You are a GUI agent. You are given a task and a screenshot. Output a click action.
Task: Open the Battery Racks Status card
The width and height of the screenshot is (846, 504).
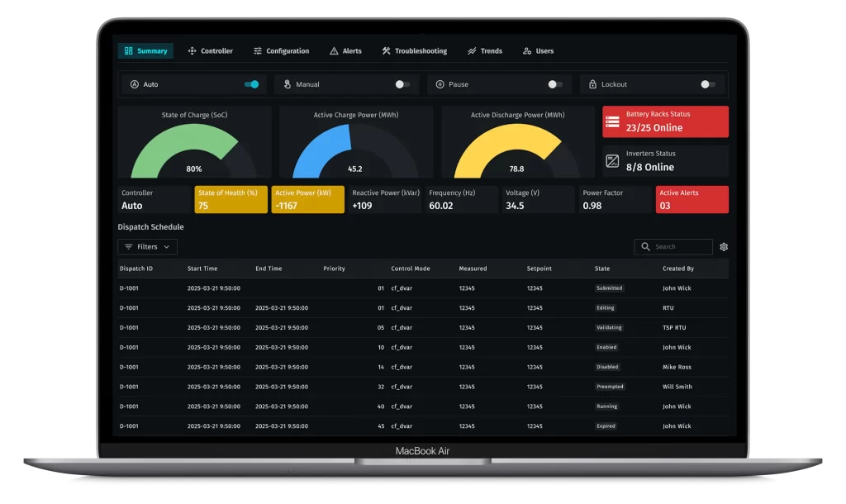[665, 121]
